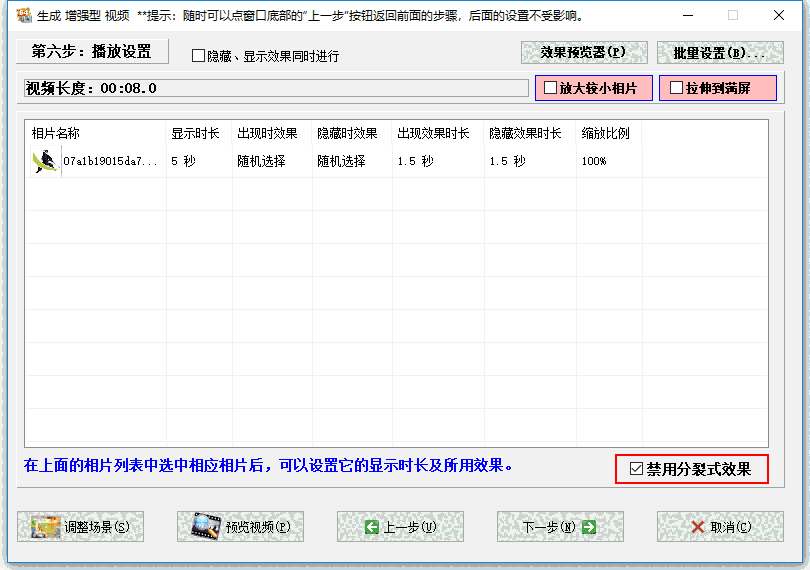Click the green left arrow on 上一步

371,527
